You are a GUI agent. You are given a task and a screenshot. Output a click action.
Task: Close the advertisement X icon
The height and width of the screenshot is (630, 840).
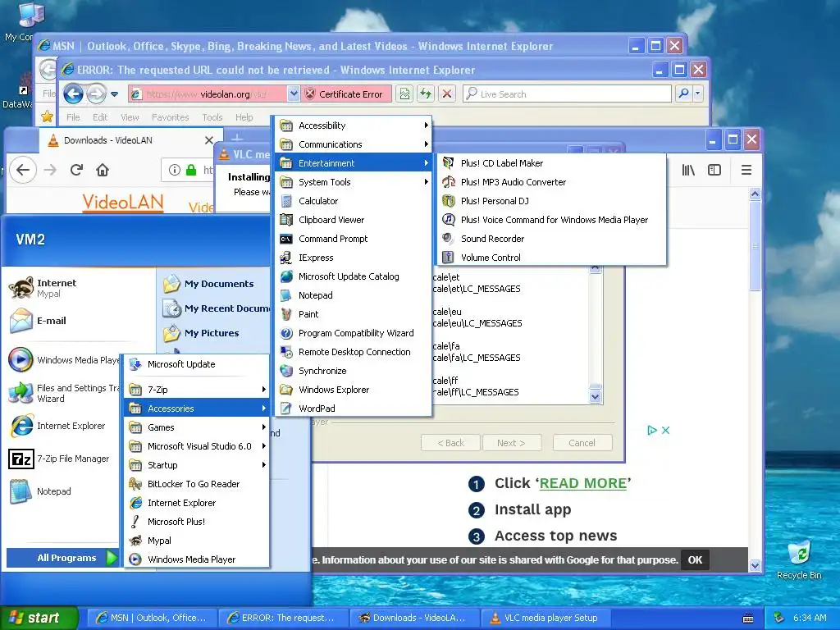point(665,430)
